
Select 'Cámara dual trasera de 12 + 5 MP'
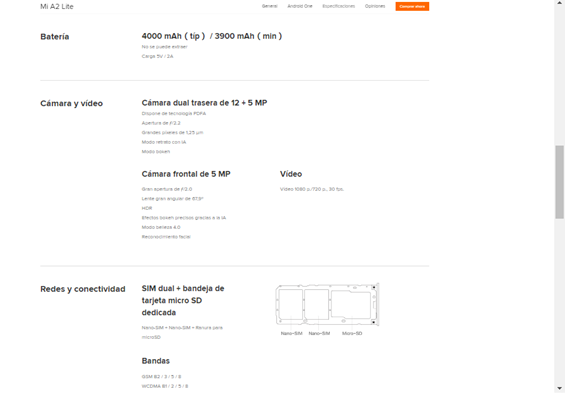coord(204,103)
